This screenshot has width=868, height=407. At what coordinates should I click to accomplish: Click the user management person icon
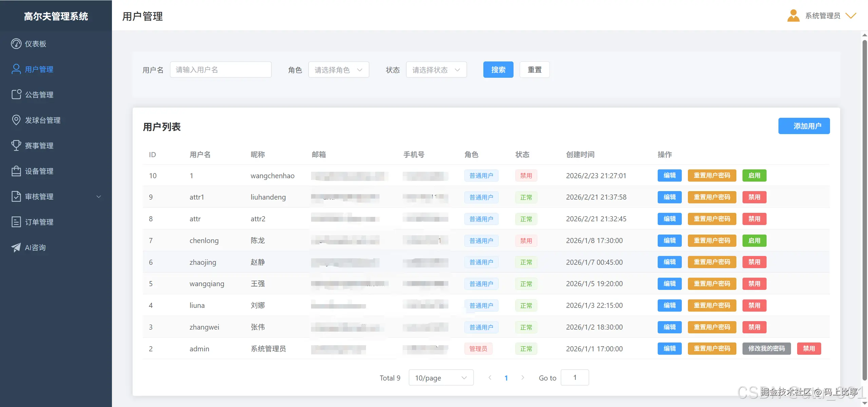pos(16,69)
